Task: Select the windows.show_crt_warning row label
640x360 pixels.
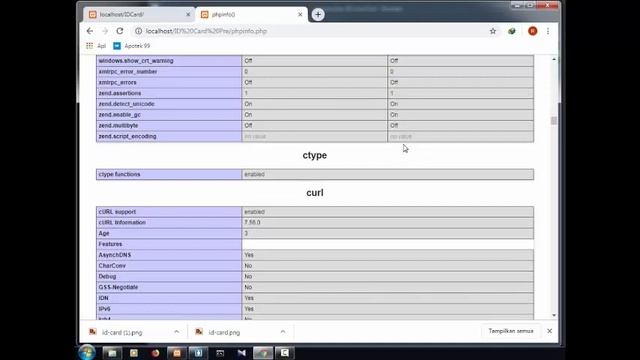Action: pos(136,61)
